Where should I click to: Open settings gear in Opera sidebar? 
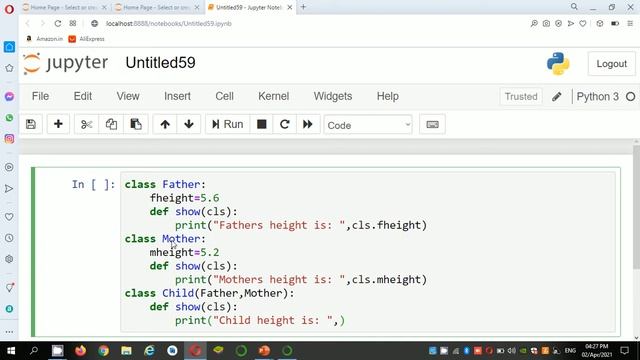pos(9,259)
